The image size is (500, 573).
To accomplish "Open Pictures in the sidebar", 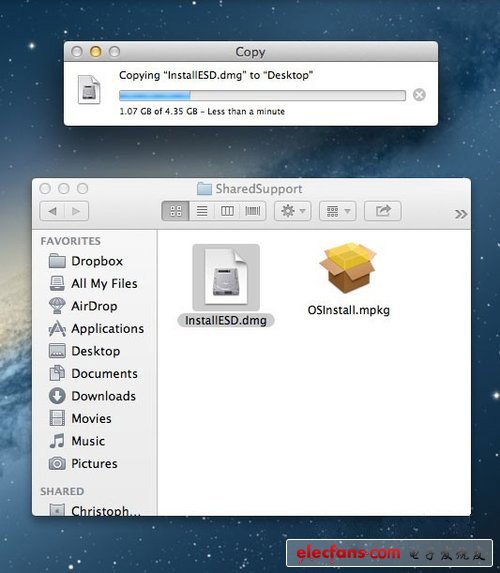I will pos(96,463).
